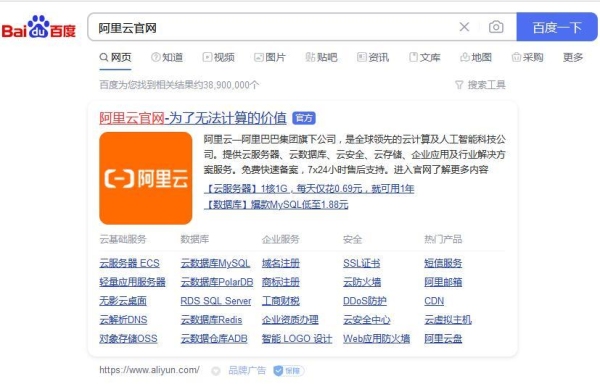Open the SSL证书 link

(x=362, y=263)
